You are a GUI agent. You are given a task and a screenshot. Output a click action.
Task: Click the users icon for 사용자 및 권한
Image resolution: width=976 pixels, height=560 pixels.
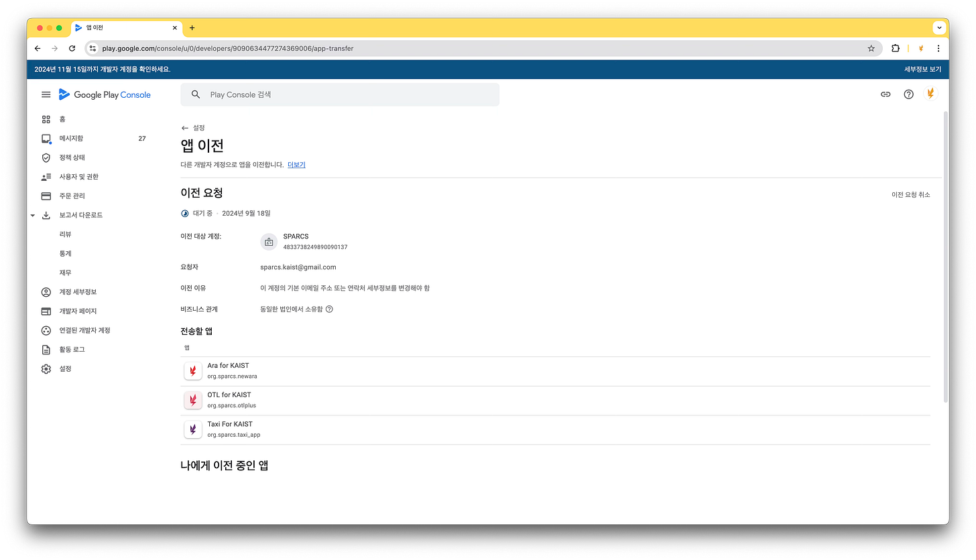coord(46,177)
